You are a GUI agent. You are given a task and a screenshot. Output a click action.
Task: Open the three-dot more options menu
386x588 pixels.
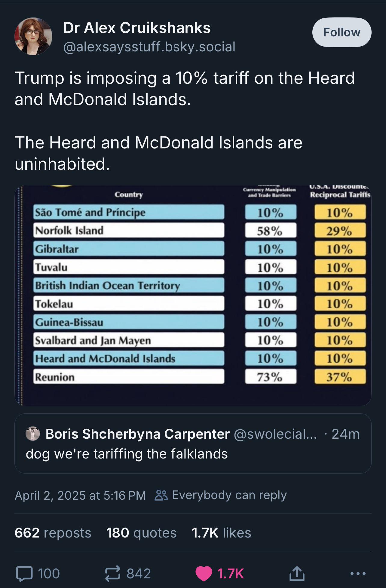[x=358, y=574]
